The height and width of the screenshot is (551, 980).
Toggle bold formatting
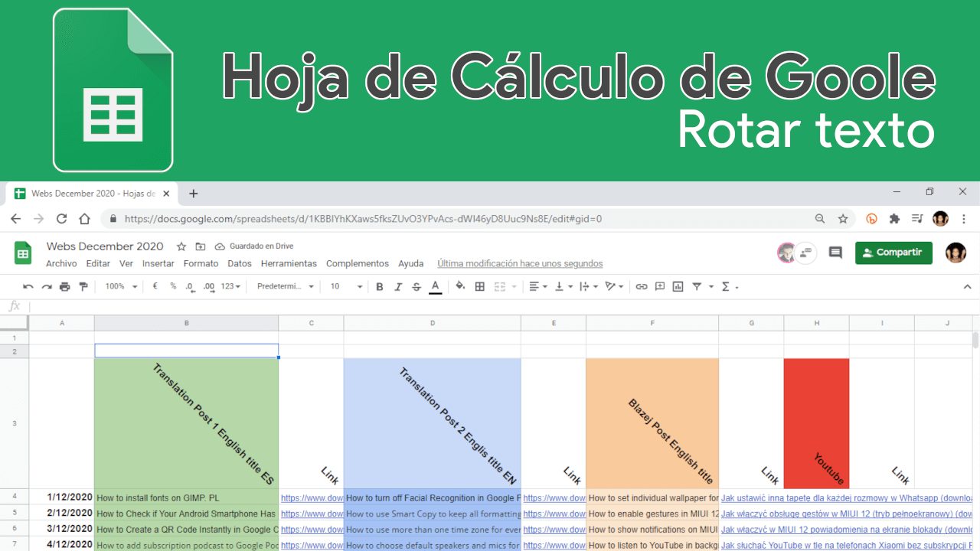pyautogui.click(x=379, y=286)
